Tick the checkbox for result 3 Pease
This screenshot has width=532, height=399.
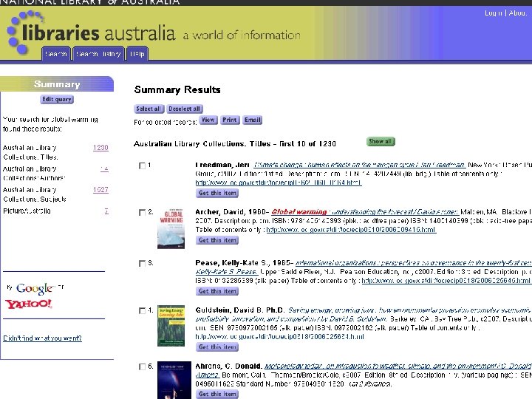(142, 263)
